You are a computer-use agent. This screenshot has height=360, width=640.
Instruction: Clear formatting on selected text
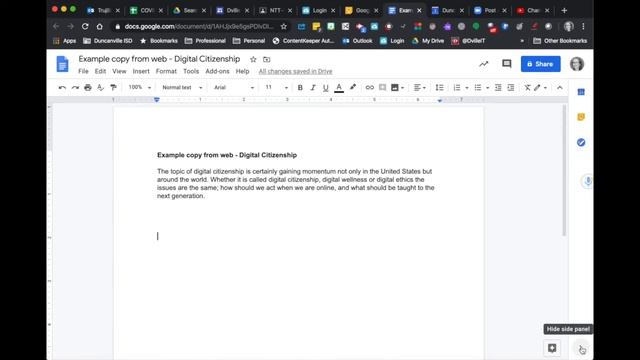point(527,87)
